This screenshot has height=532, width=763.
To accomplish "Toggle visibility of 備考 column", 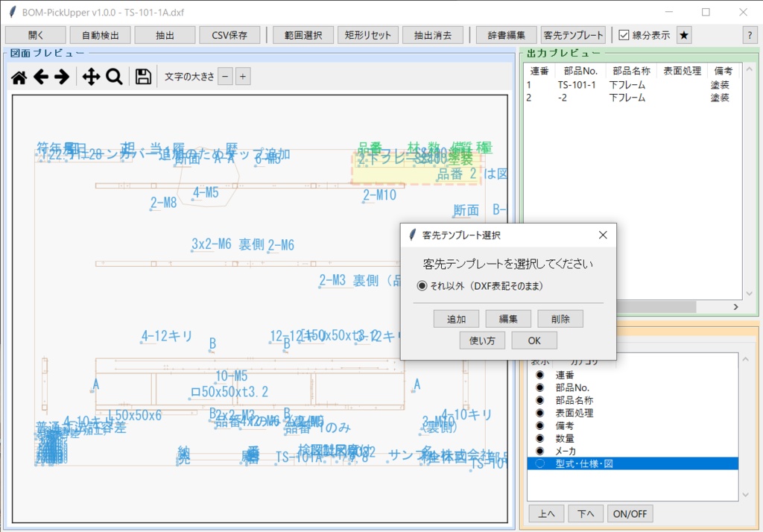I will coord(539,425).
